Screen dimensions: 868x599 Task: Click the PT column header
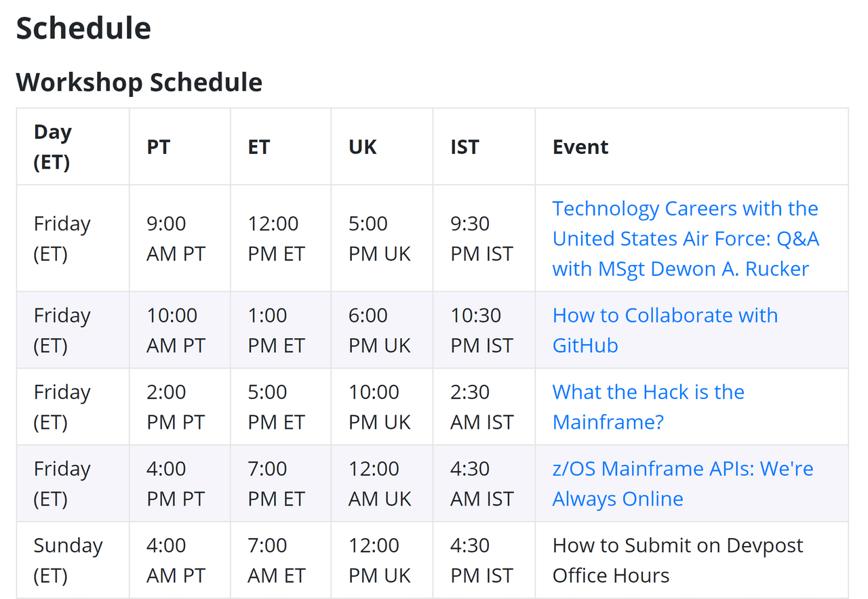[159, 146]
